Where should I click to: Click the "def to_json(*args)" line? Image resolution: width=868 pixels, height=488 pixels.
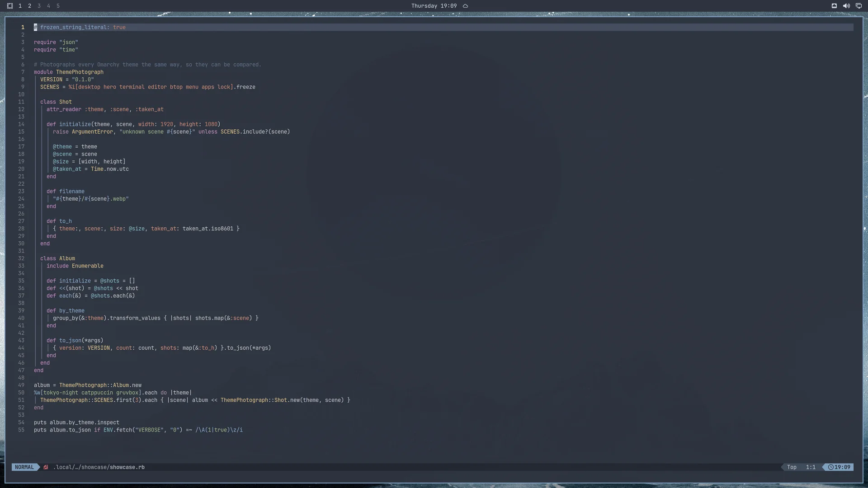click(x=75, y=341)
